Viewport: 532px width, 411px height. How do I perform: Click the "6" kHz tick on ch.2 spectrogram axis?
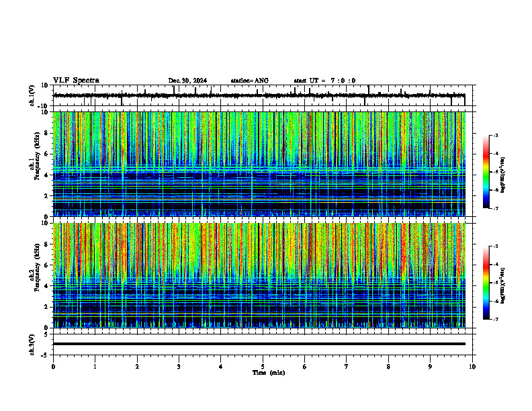47,265
